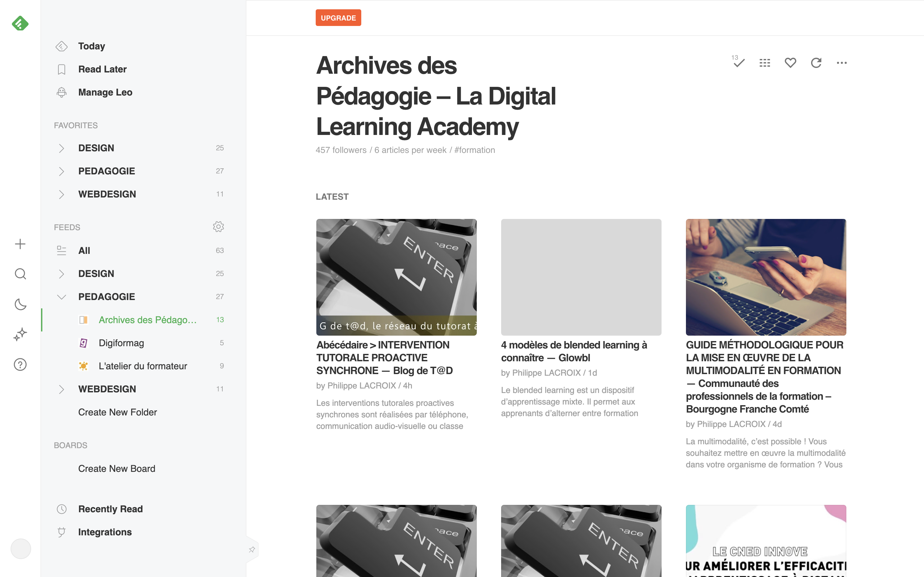
Task: Click the Feedly logo icon
Action: (20, 24)
